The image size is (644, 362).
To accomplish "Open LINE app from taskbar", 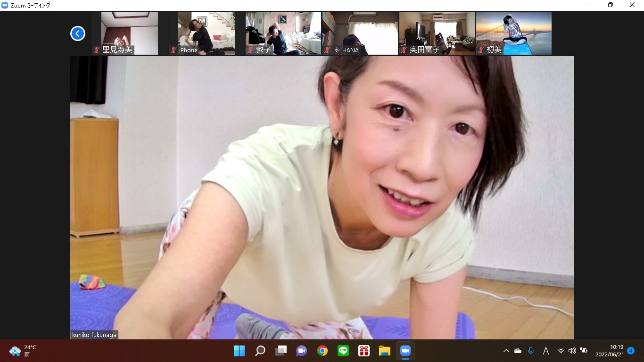I will 343,351.
